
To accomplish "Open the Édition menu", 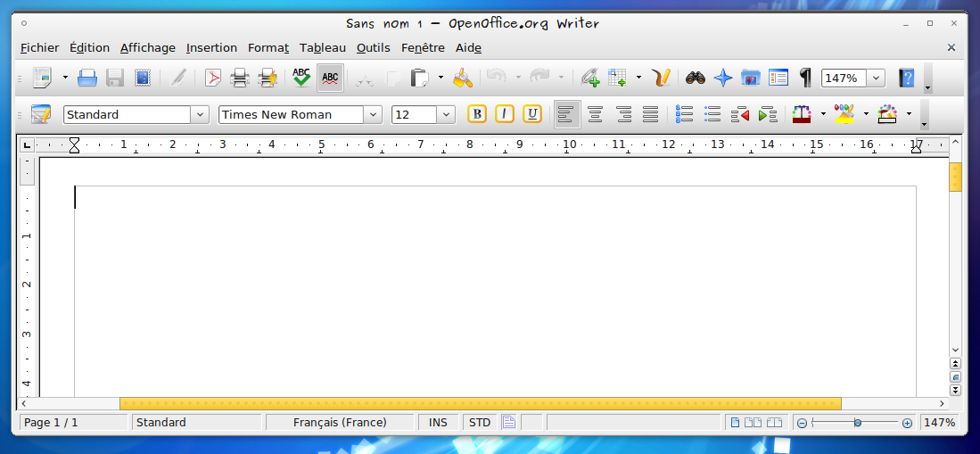I will click(x=89, y=47).
